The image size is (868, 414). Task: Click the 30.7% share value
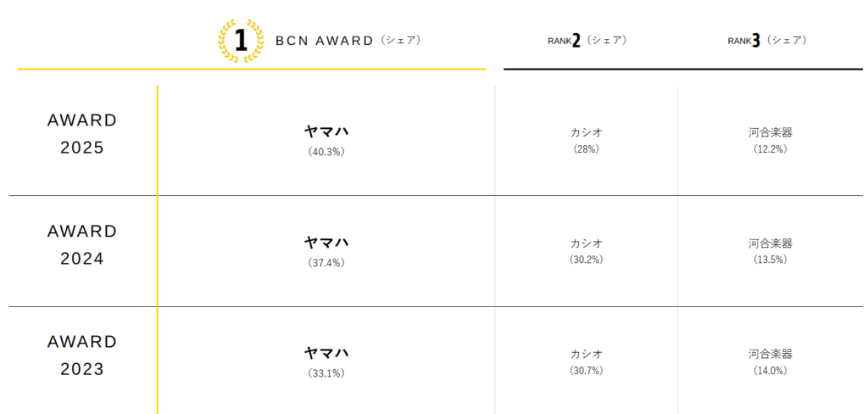587,371
